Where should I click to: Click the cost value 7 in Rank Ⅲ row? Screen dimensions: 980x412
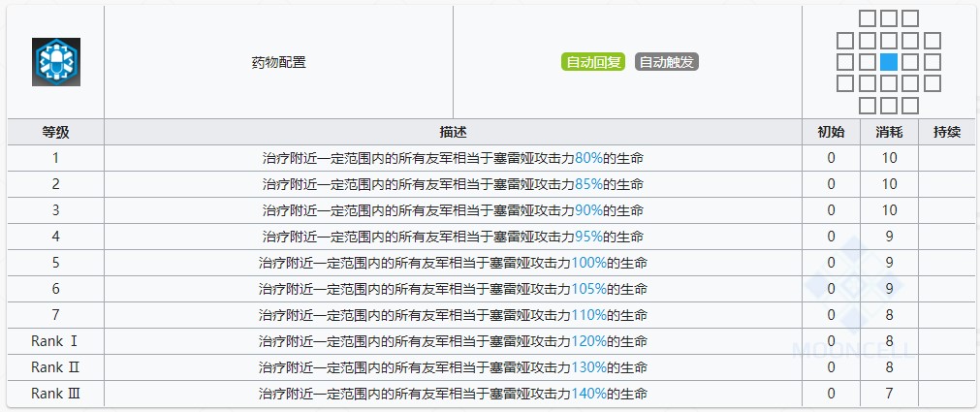tap(889, 394)
